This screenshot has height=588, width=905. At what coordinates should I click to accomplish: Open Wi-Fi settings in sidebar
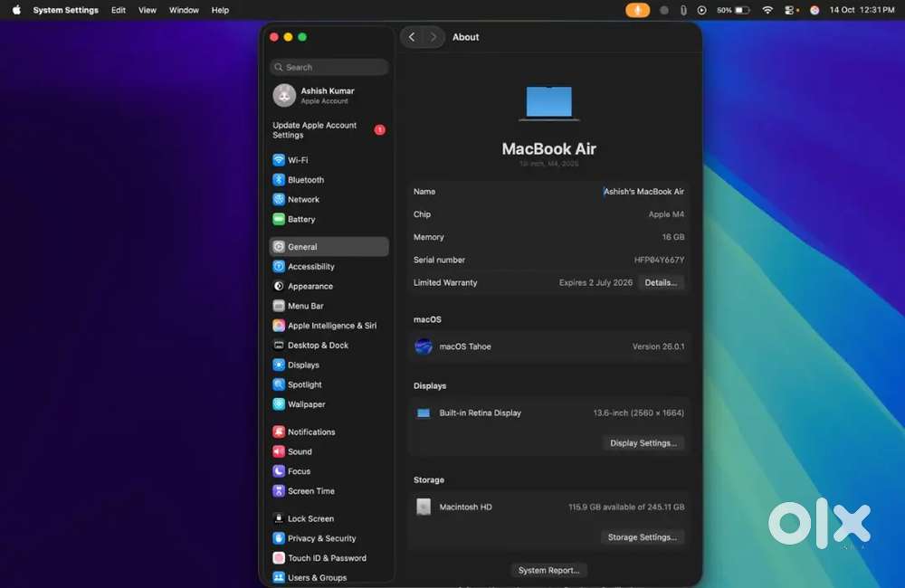click(298, 160)
